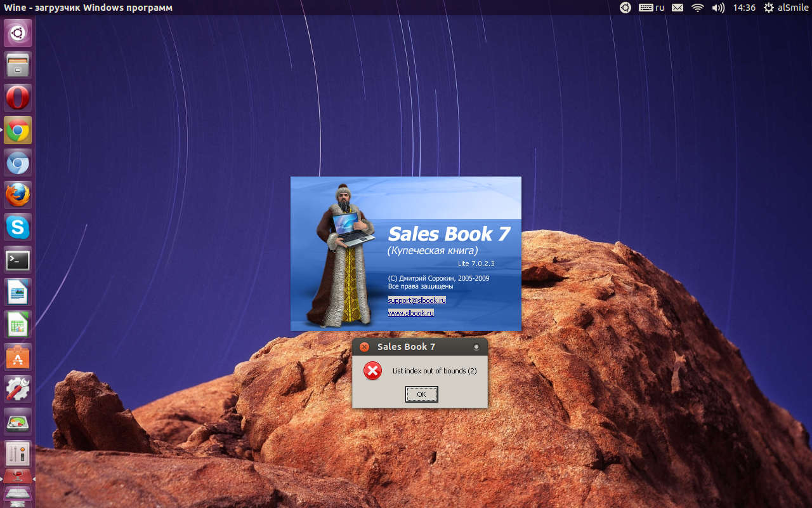812x508 pixels.
Task: Click the 14:36 clock in top panel
Action: (x=744, y=8)
